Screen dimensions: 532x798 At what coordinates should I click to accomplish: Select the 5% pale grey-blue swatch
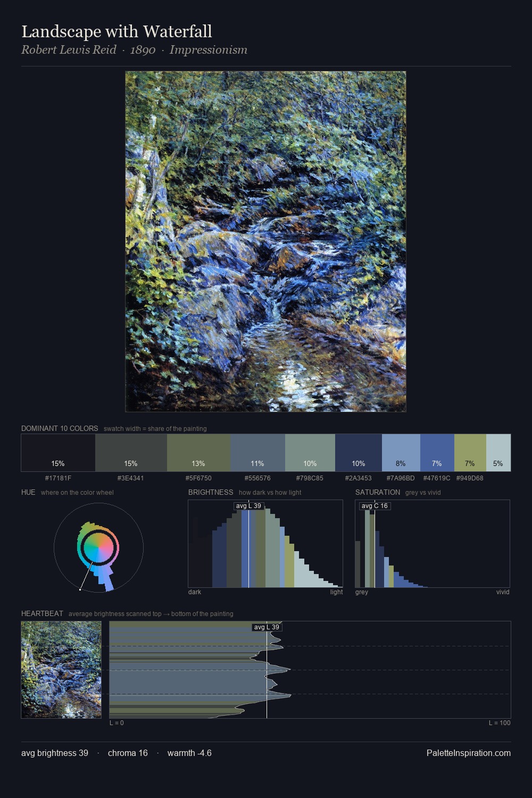point(498,453)
